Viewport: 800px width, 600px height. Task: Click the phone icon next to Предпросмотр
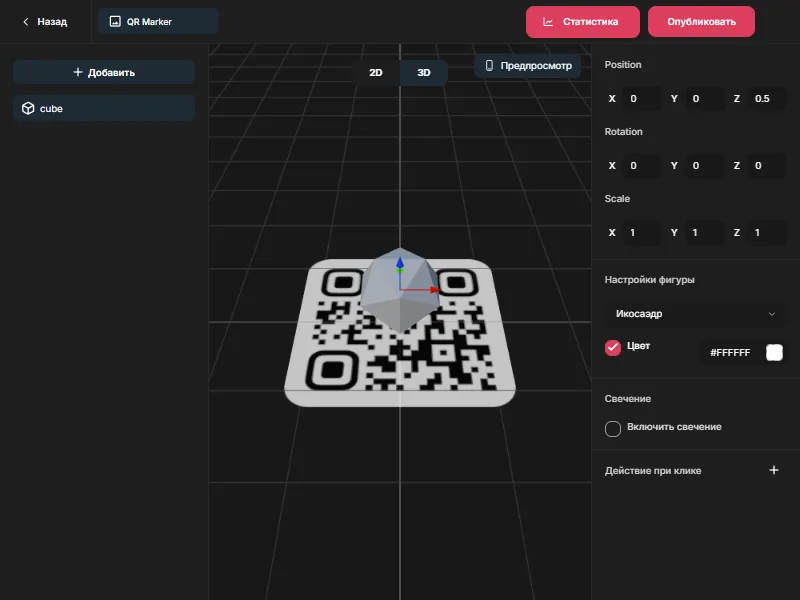click(x=489, y=65)
